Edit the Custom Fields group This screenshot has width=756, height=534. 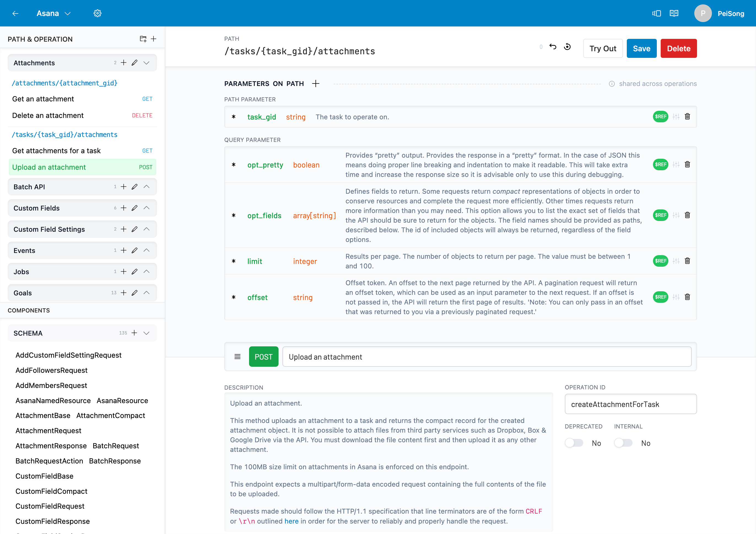click(x=134, y=208)
